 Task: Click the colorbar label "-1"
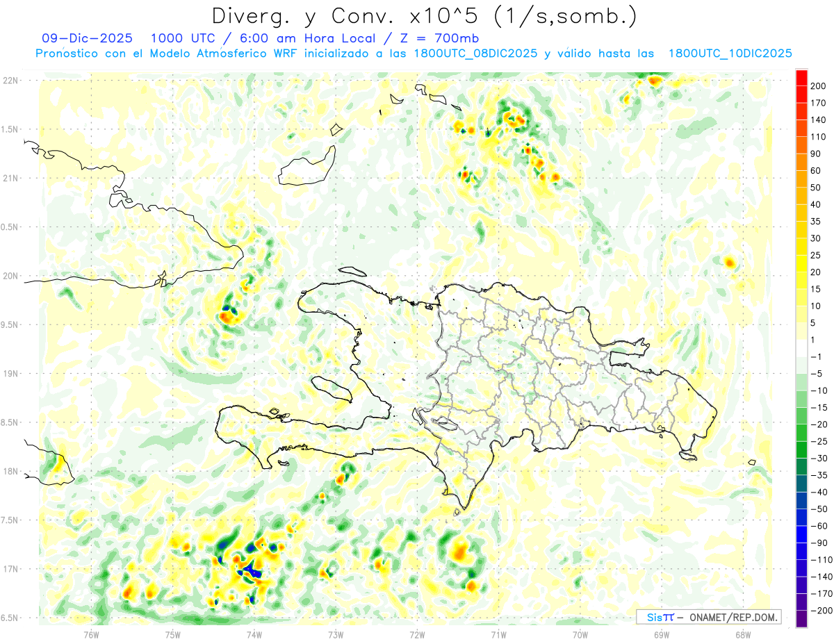(x=816, y=356)
